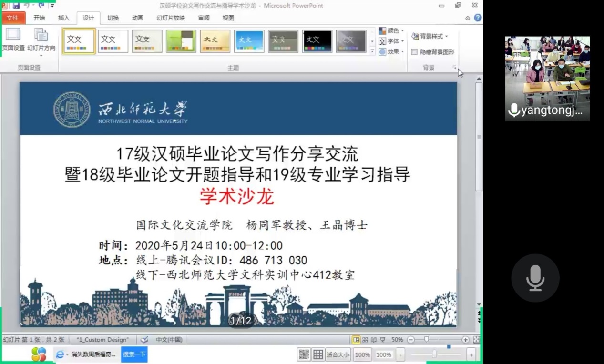Click the QR code icon in bottom bar
The height and width of the screenshot is (364, 604).
click(x=304, y=354)
